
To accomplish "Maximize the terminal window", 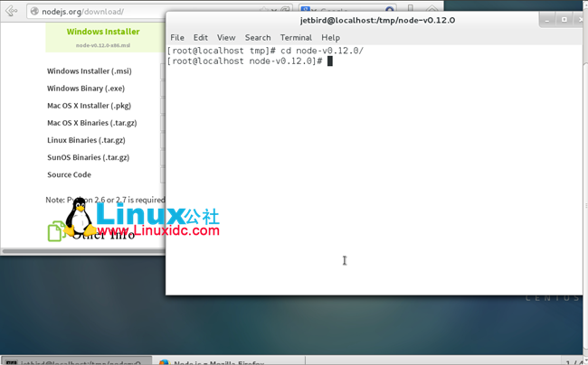I will tap(564, 20).
